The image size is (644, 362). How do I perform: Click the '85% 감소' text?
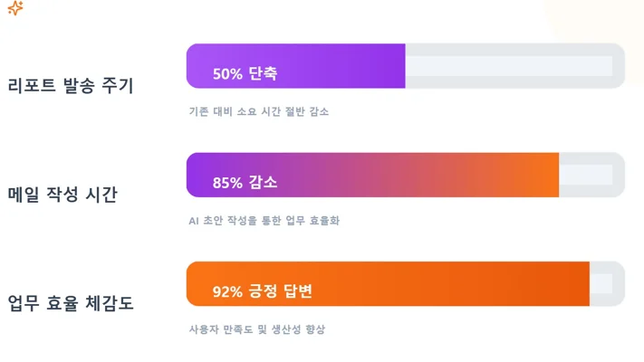click(x=245, y=182)
